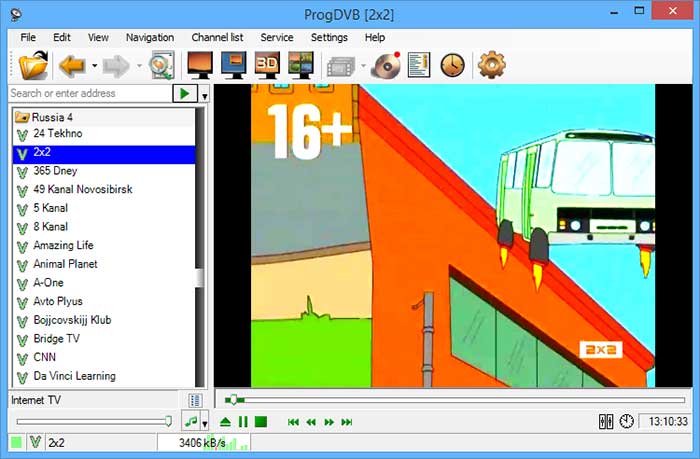This screenshot has height=459, width=700.
Task: Toggle picture-in-picture monitor icon
Action: click(233, 65)
